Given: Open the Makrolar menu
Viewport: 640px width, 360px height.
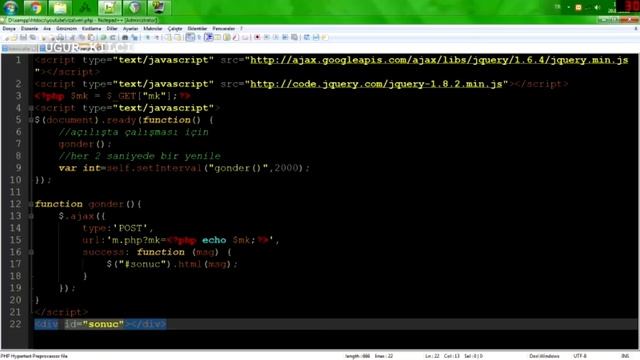Looking at the screenshot, I should coord(153,29).
